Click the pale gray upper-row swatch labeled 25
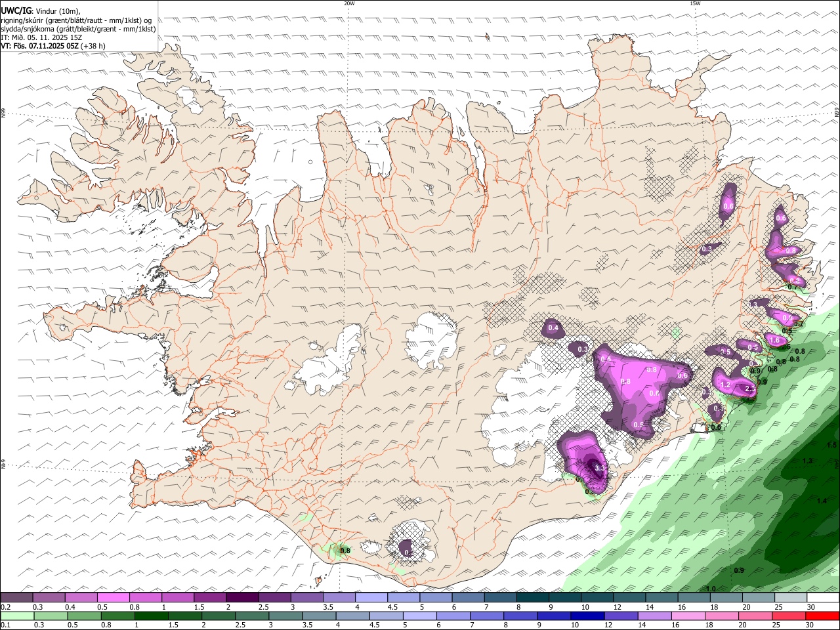This screenshot has height=630, width=840. (789, 598)
